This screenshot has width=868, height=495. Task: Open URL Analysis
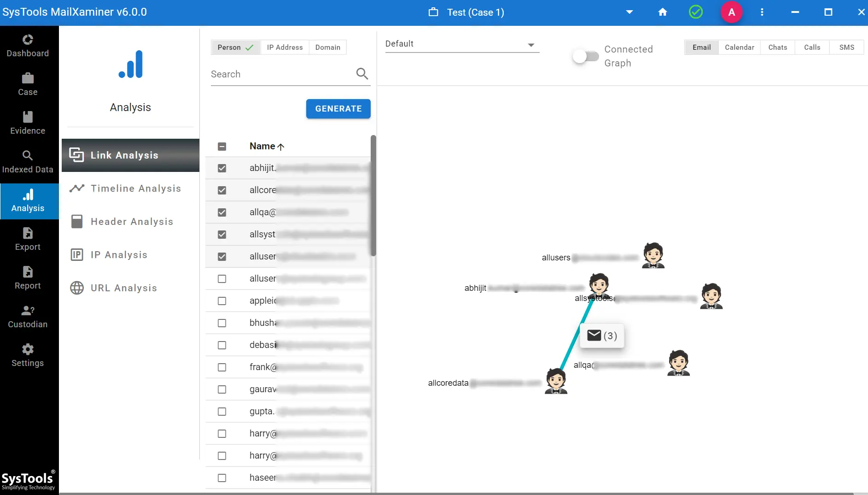131,288
